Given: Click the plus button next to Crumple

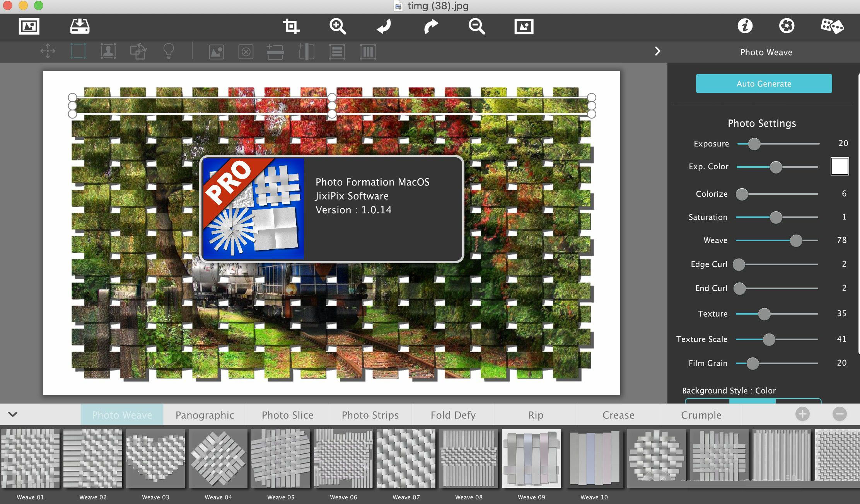Looking at the screenshot, I should (803, 413).
